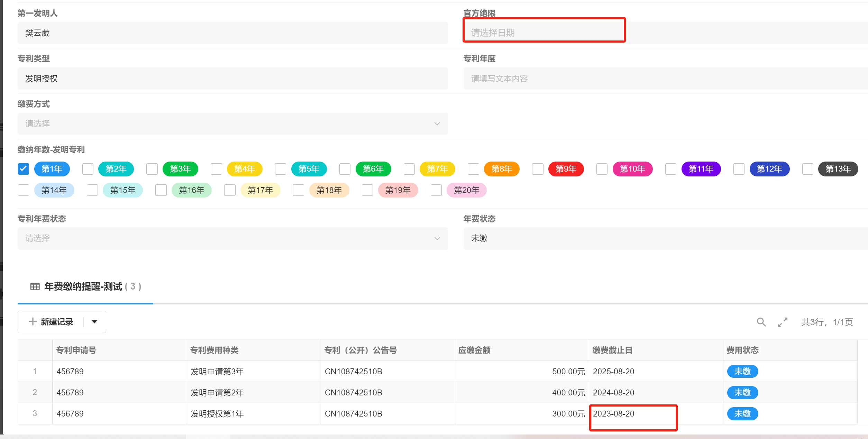Expand the 专利年费状态 dropdown
Image resolution: width=868 pixels, height=439 pixels.
coord(232,238)
